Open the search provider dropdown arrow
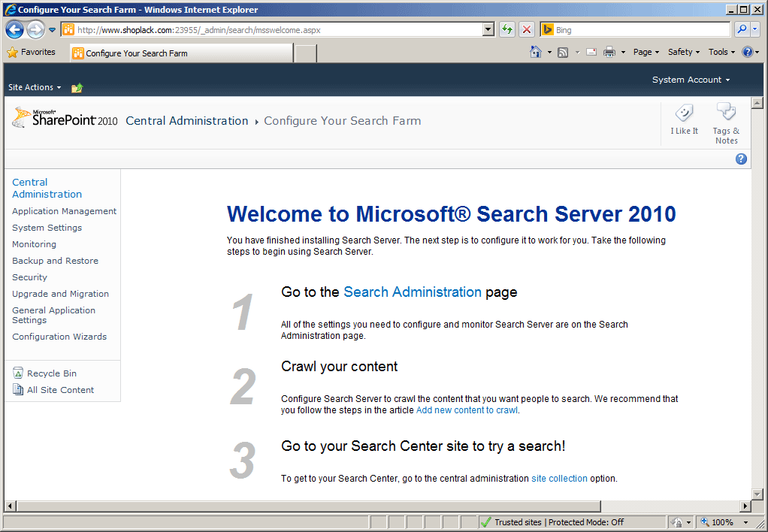This screenshot has width=768, height=532. point(754,30)
